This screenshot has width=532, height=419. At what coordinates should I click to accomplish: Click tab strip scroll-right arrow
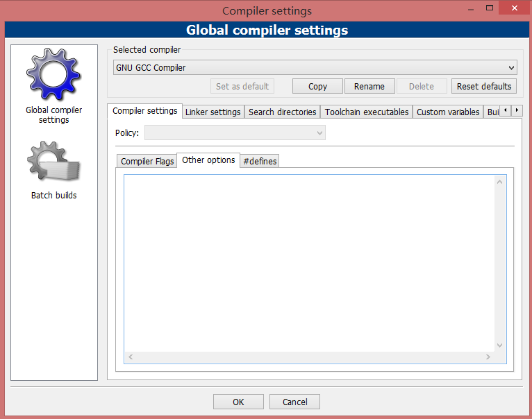[517, 110]
